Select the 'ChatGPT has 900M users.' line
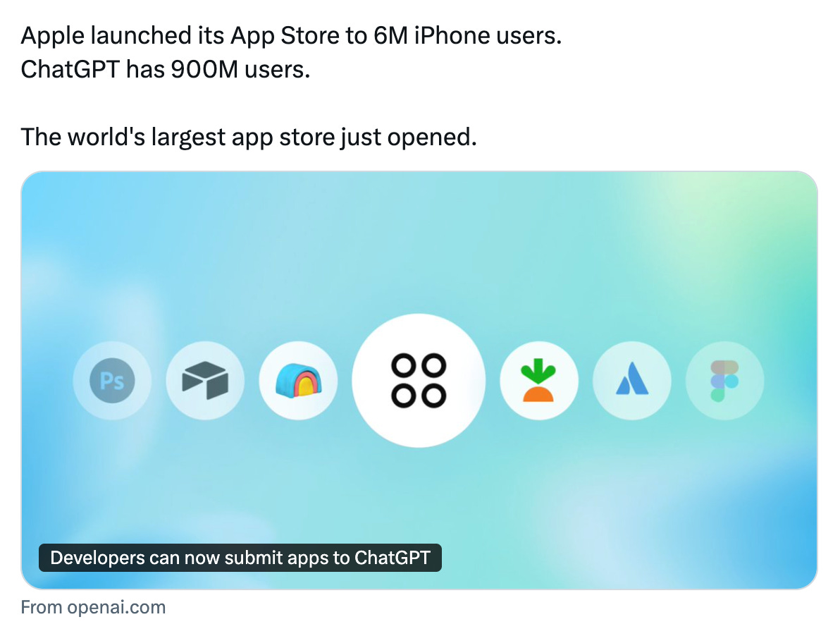Screen dimensions: 840x636 pos(166,70)
